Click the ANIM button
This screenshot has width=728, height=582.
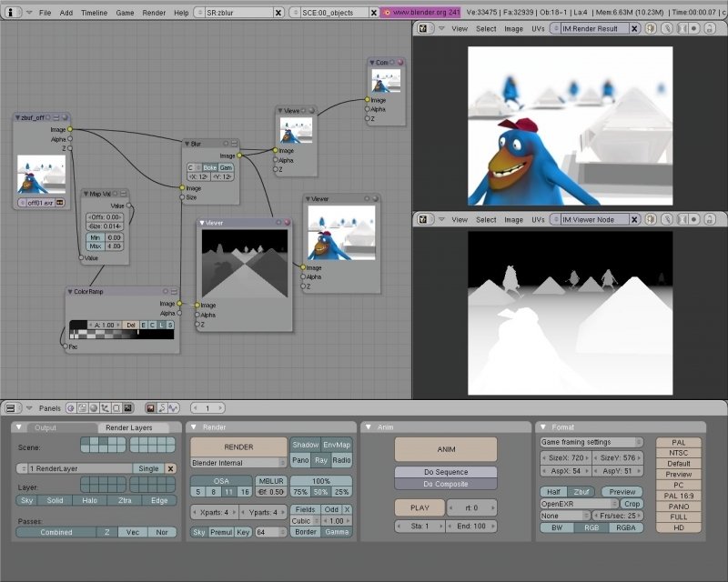(446, 449)
